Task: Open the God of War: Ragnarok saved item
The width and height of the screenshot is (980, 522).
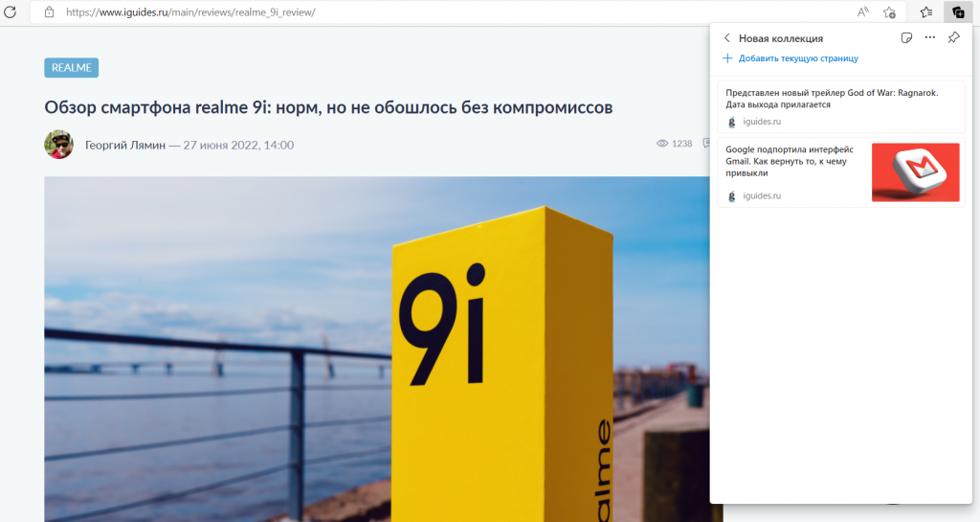Action: [x=831, y=99]
